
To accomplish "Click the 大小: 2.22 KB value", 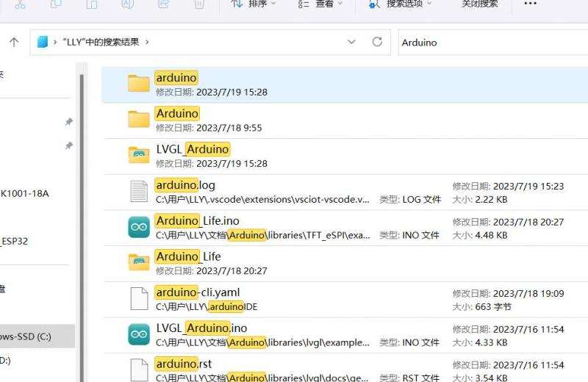I will (x=480, y=199).
